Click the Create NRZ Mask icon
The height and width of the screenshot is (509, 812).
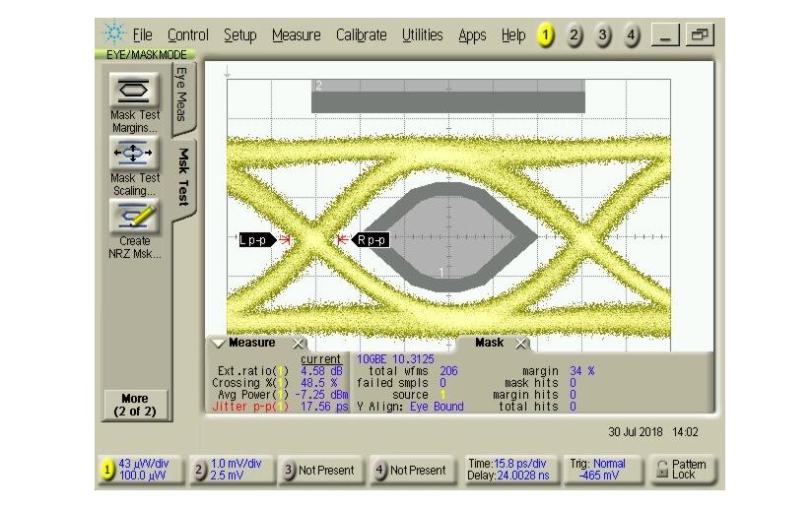[x=134, y=216]
